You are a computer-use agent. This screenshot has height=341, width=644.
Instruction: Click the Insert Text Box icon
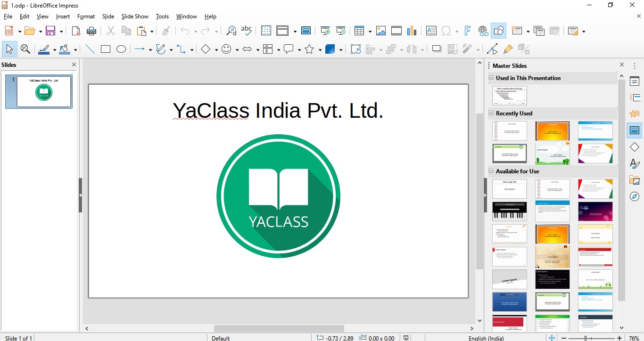pos(431,31)
